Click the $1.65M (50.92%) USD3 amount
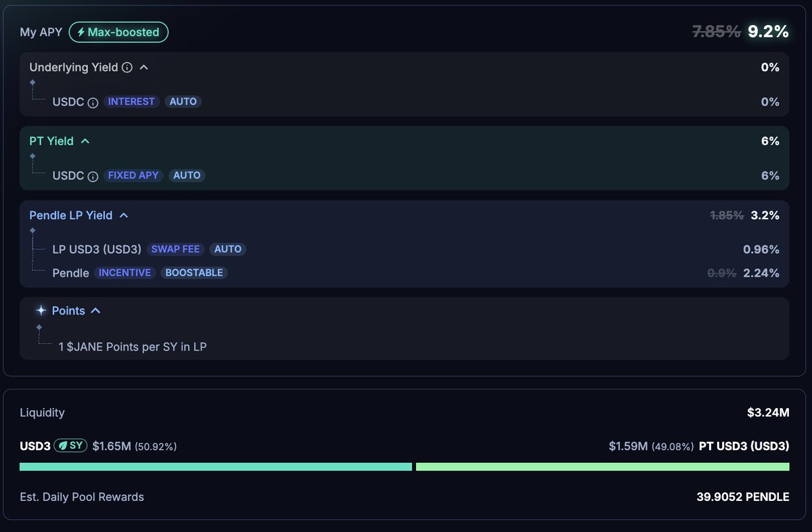The image size is (812, 532). pos(135,446)
